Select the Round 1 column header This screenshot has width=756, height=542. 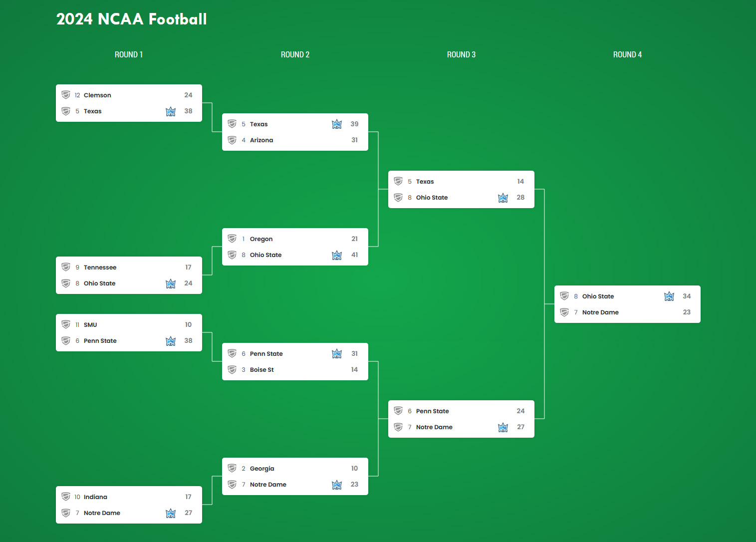point(129,54)
